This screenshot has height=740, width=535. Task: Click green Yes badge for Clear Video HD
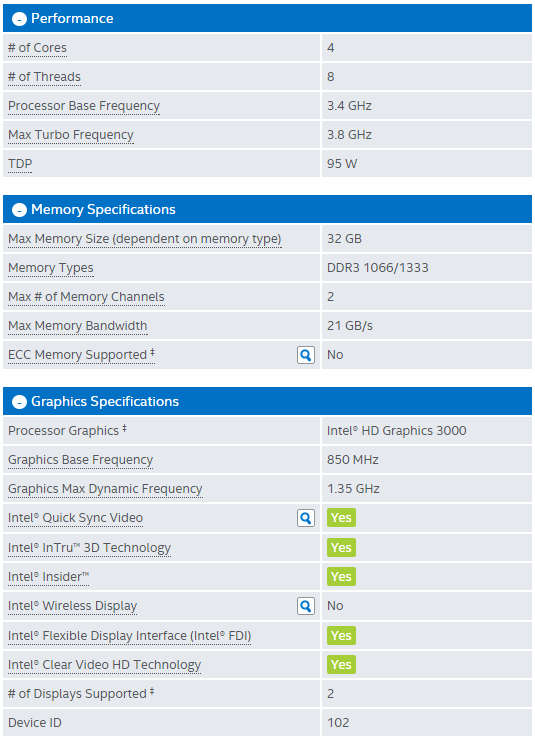pyautogui.click(x=341, y=664)
